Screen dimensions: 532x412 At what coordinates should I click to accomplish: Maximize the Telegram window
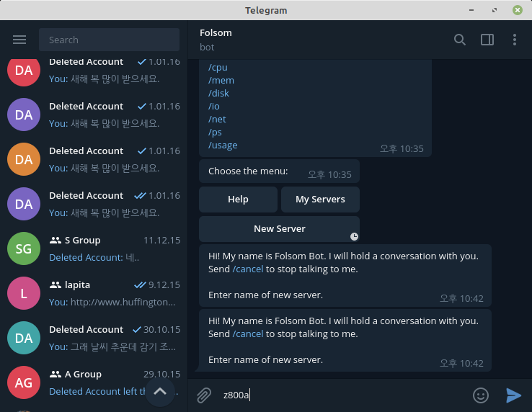(x=495, y=10)
